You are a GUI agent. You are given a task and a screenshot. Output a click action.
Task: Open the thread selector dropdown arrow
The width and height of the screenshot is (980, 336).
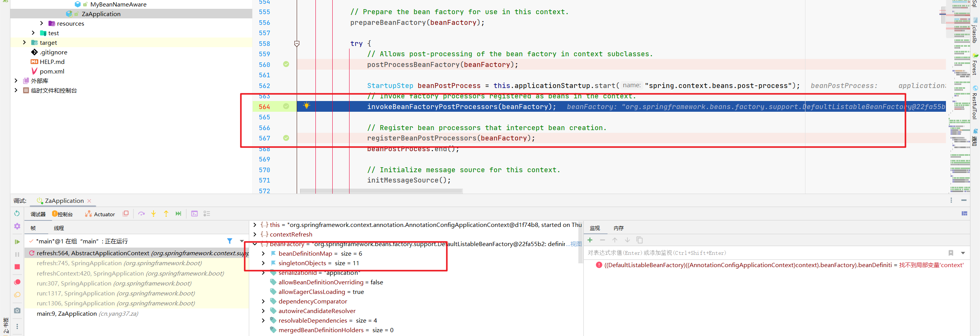pyautogui.click(x=242, y=241)
